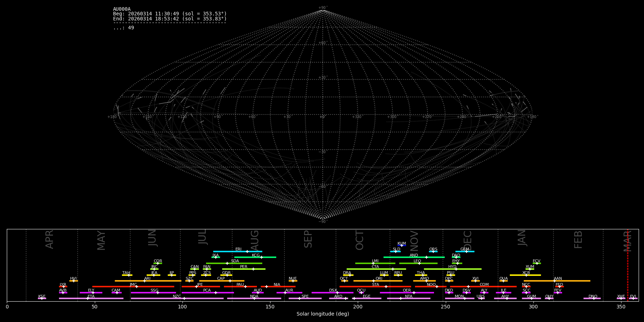Click the KCG shower label
The width and height of the screenshot is (644, 322).
256,255
